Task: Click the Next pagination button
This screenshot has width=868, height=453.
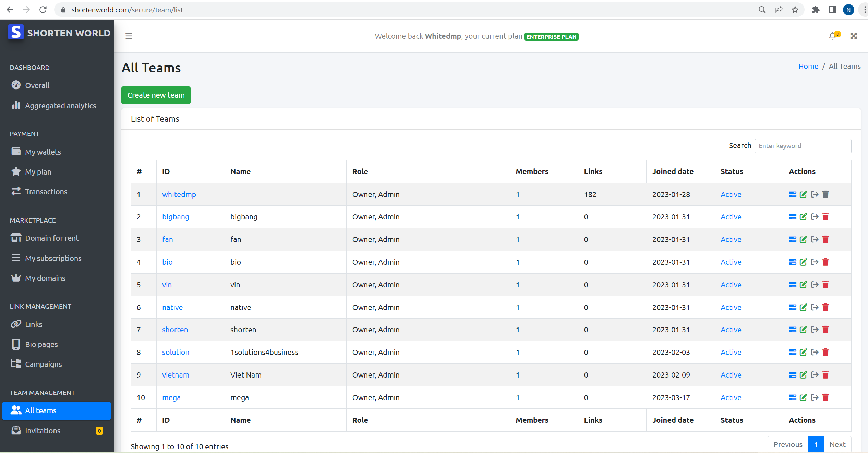Action: coord(837,444)
